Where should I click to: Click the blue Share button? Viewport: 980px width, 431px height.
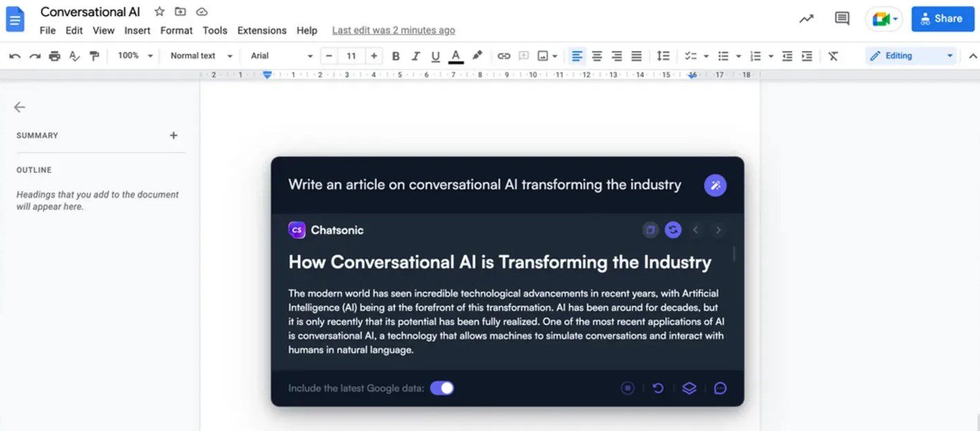[943, 19]
